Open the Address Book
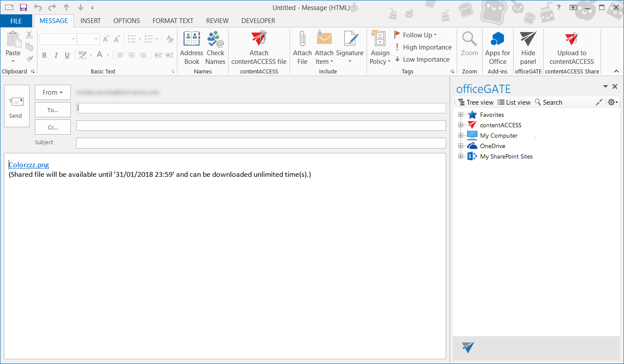This screenshot has width=624, height=364. 191,48
